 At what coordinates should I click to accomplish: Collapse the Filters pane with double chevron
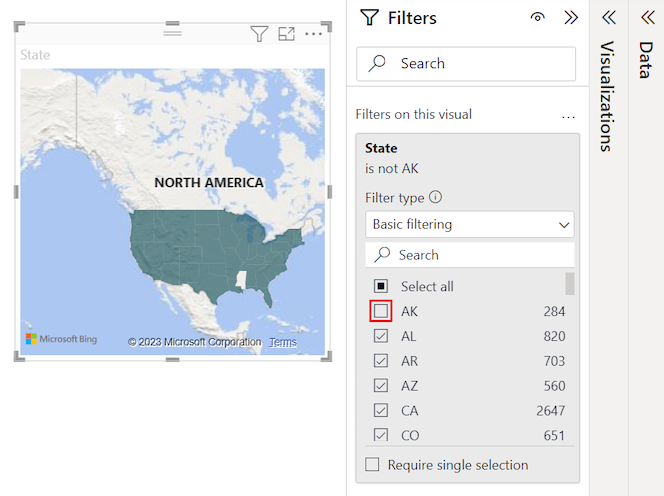(x=571, y=17)
